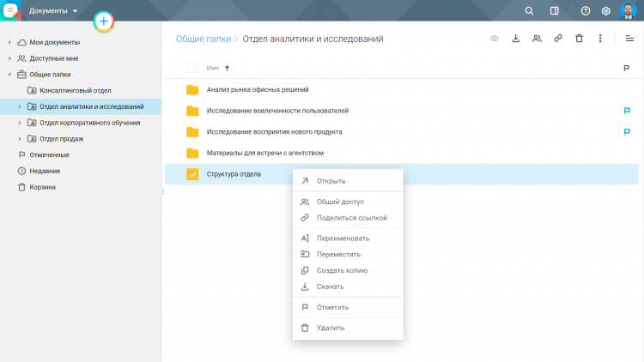Open the Документы module dropdown
644x362 pixels.
[x=53, y=11]
